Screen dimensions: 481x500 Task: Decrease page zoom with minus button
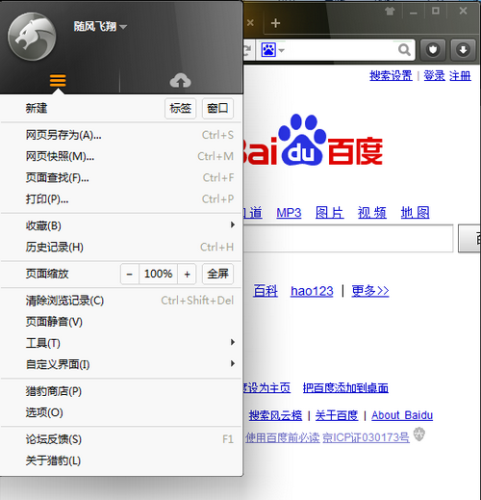point(130,274)
